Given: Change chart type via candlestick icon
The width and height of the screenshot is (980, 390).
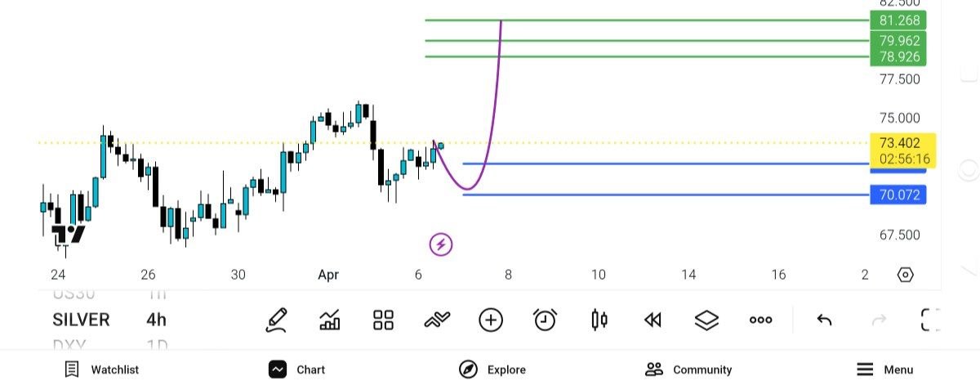Looking at the screenshot, I should (x=599, y=320).
